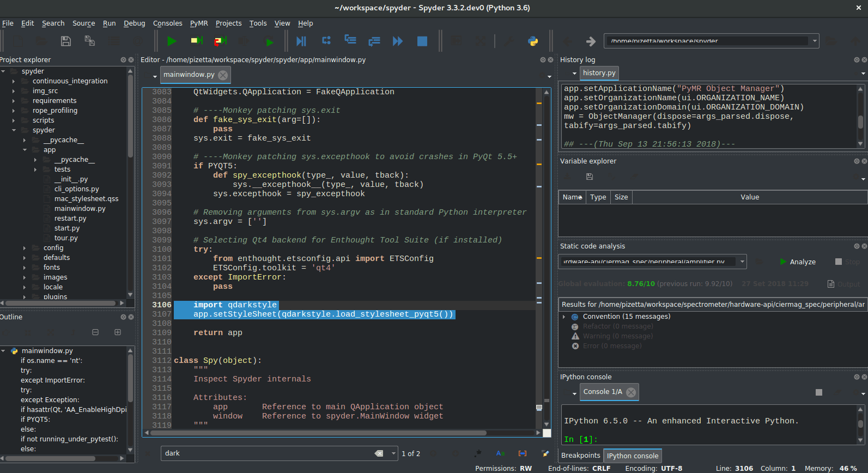This screenshot has width=868, height=473.
Task: Select the history.py tab
Action: click(x=599, y=73)
